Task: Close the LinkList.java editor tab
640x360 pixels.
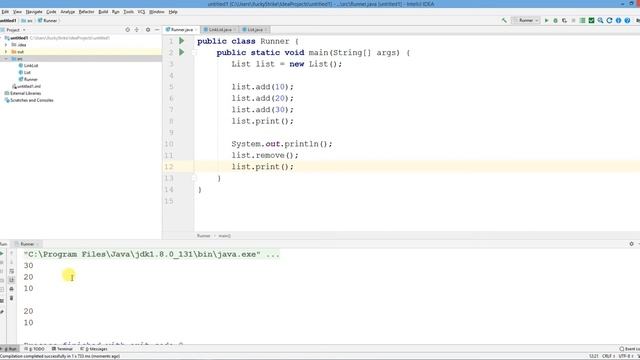Action: point(235,30)
